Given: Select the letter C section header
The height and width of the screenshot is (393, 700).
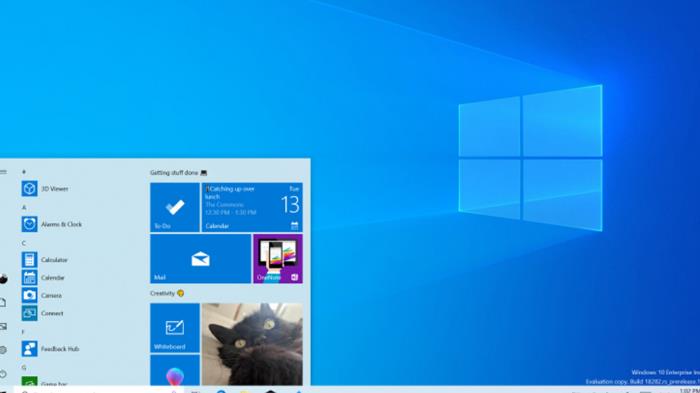Looking at the screenshot, I should 24,243.
